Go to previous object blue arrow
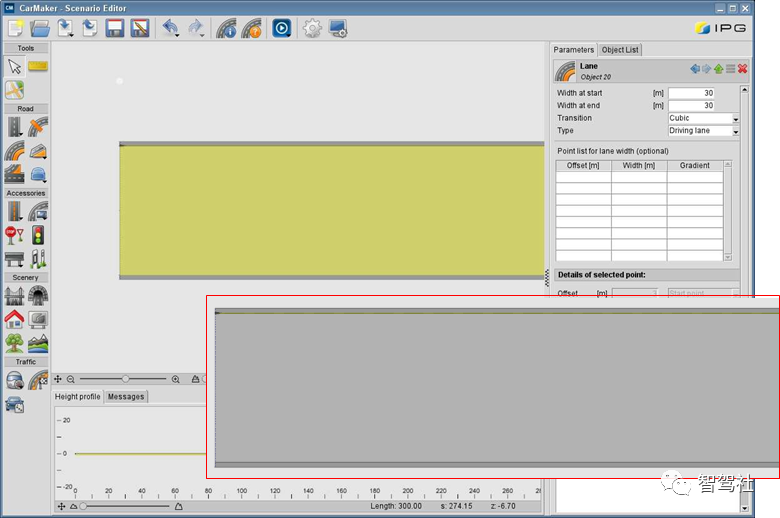The image size is (780, 518). (695, 69)
